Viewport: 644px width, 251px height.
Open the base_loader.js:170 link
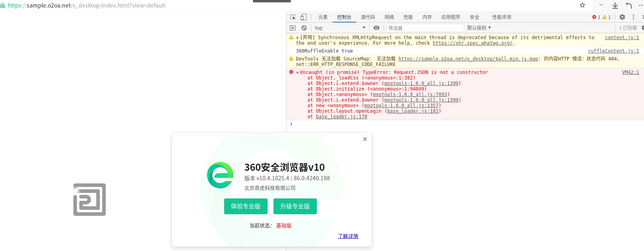341,117
